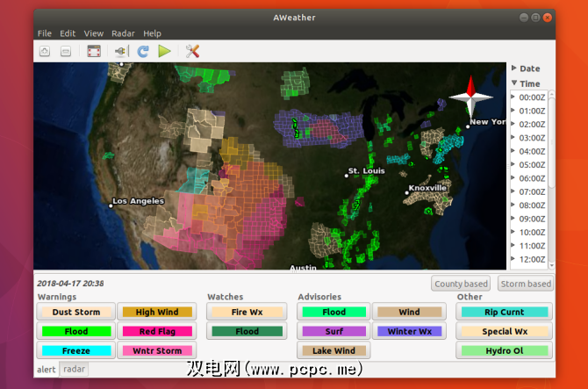Open the Help menu
Screen dimensions: 588x389
click(x=152, y=33)
